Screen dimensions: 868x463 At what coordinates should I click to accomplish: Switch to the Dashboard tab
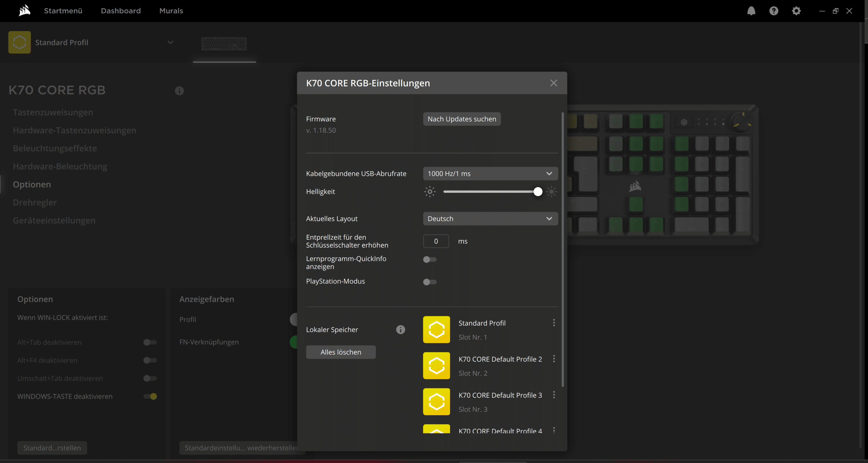[121, 11]
